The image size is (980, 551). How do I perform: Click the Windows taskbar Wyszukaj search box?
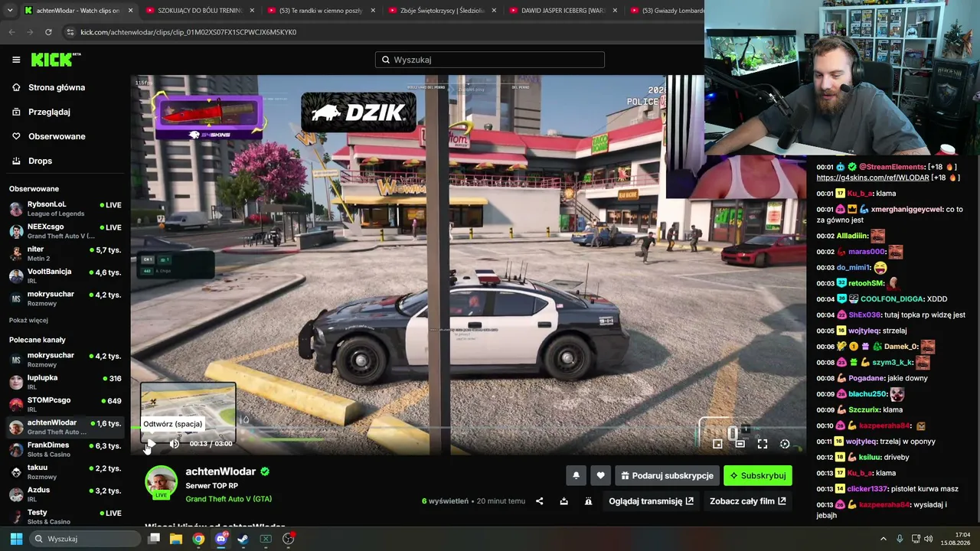(87, 539)
